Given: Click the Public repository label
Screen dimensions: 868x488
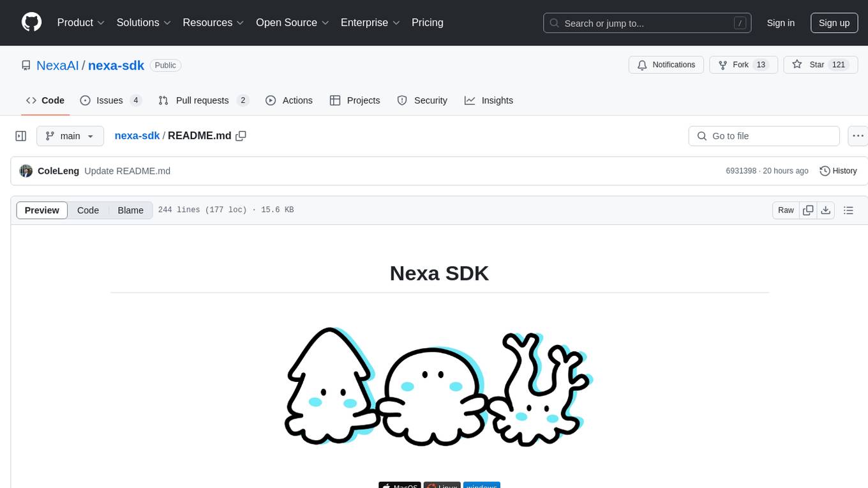Looking at the screenshot, I should tap(166, 65).
